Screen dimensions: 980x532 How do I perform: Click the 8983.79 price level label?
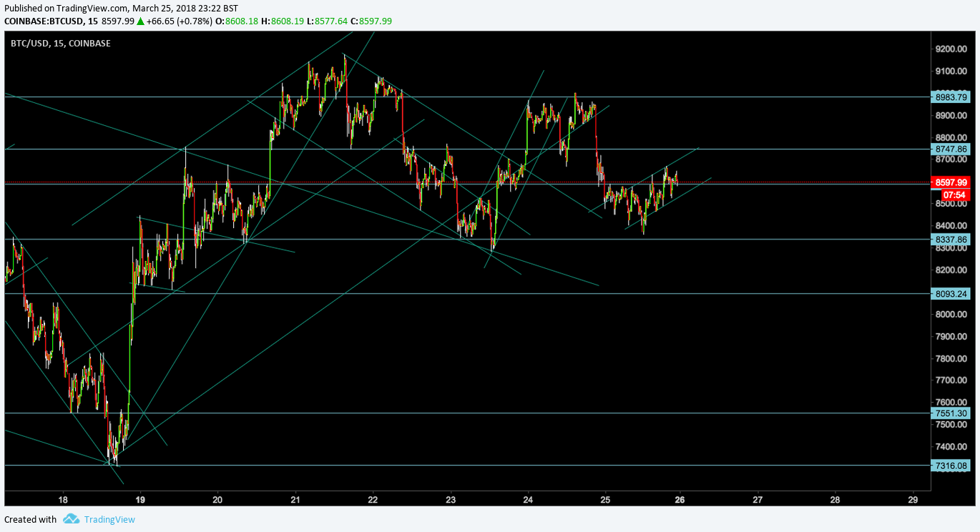pyautogui.click(x=951, y=97)
